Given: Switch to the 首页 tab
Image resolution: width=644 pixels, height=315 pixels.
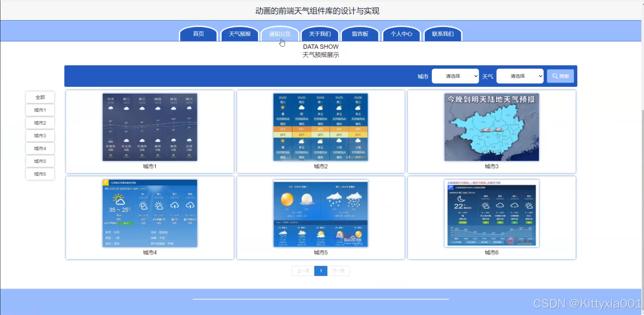Looking at the screenshot, I should pos(198,34).
